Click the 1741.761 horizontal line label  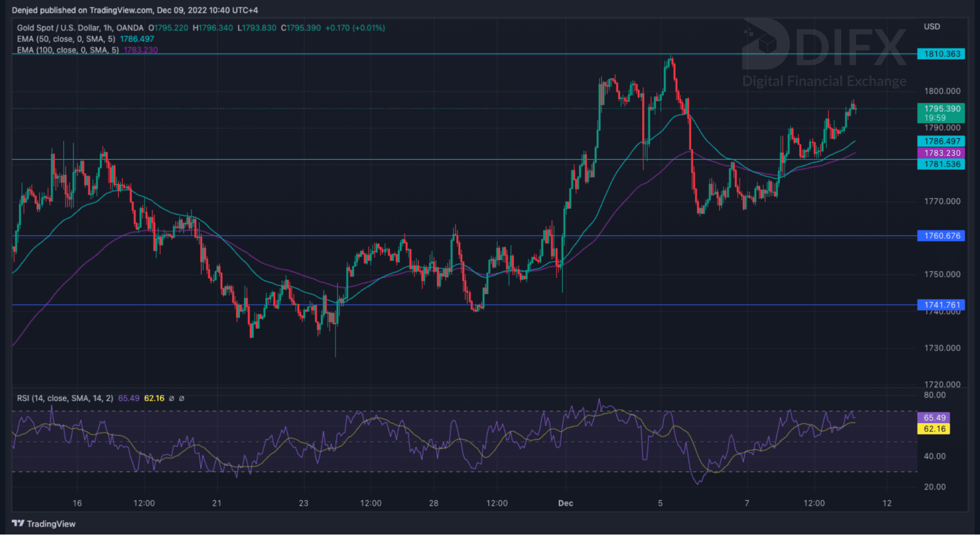pos(941,305)
